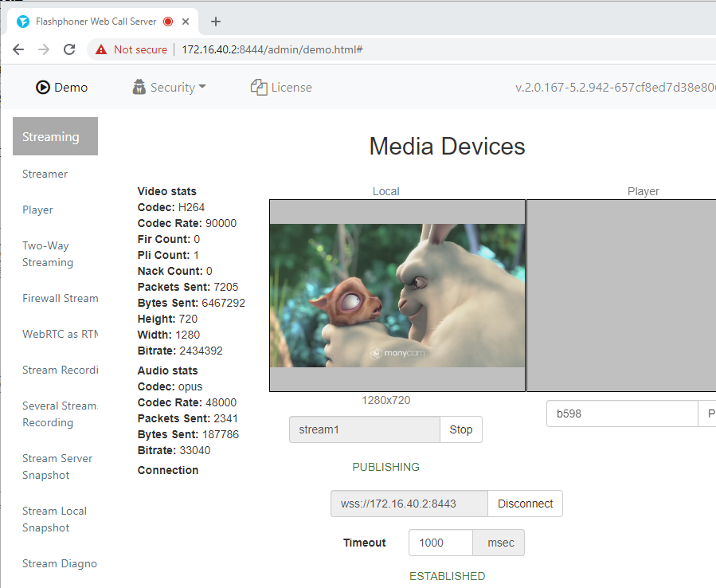
Task: Open Several Streams Recording link
Action: (61, 414)
